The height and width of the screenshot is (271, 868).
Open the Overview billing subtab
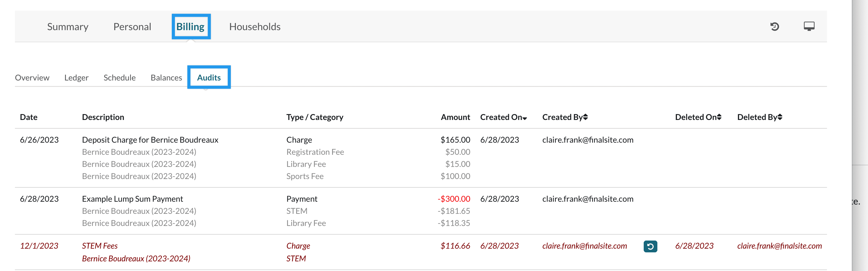[x=32, y=78]
